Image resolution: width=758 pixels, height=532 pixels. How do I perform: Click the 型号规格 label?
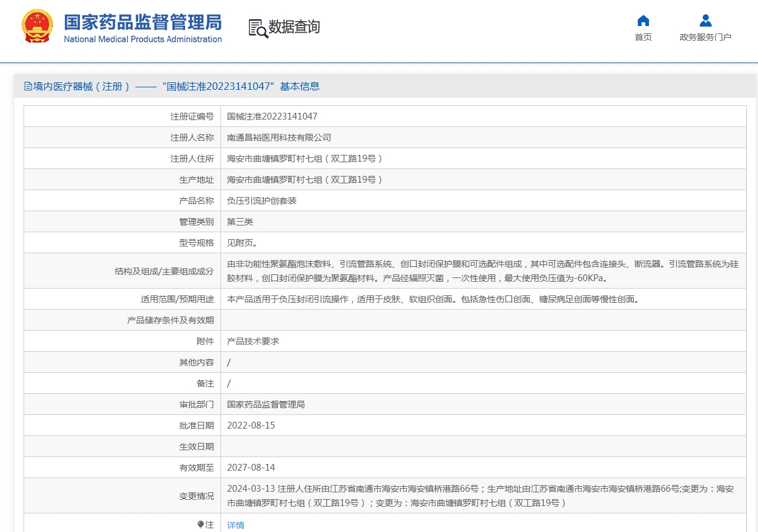coord(196,243)
